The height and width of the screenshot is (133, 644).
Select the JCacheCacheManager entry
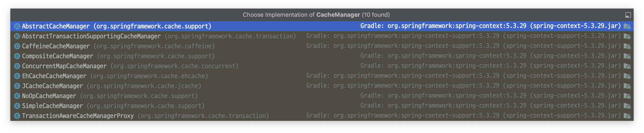click(x=322, y=86)
